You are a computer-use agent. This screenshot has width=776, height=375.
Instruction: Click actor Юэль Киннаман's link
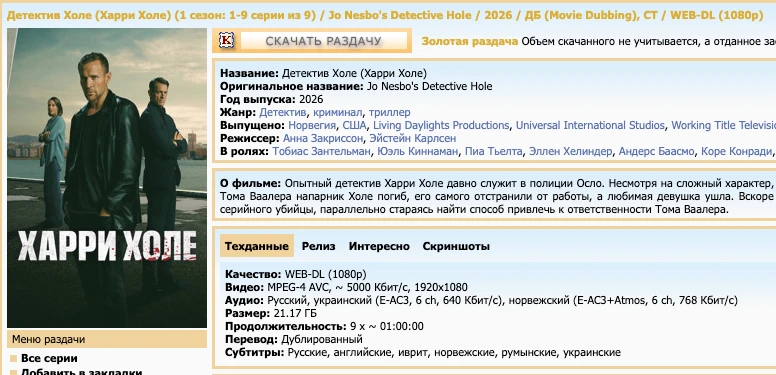(418, 151)
